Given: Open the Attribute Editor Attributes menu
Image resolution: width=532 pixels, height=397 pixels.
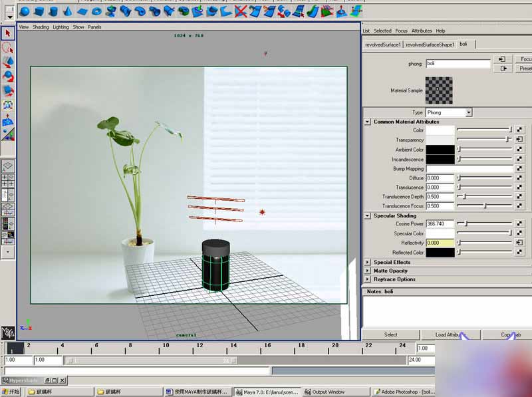Looking at the screenshot, I should pyautogui.click(x=422, y=31).
